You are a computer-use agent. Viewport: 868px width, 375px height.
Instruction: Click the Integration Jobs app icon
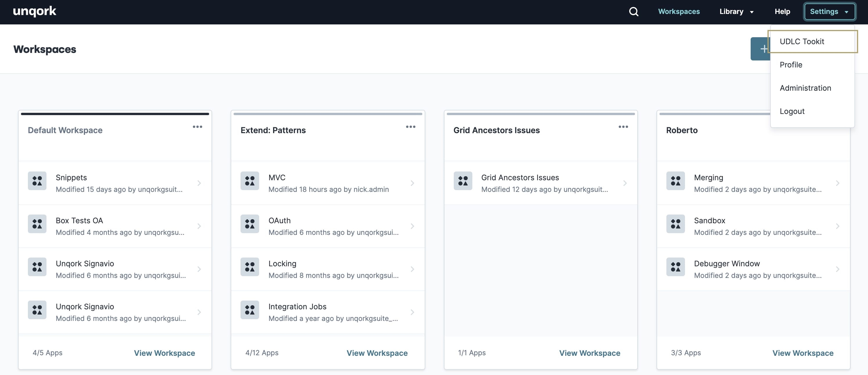[250, 310]
